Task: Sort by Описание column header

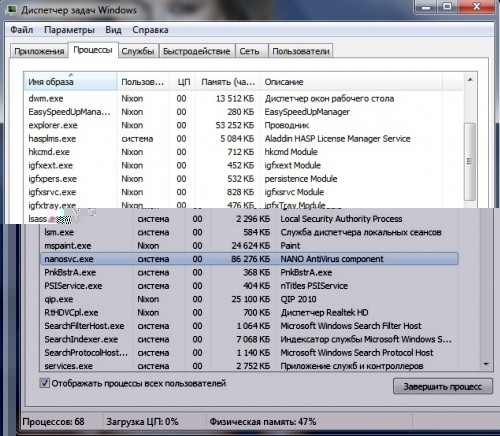Action: click(352, 82)
